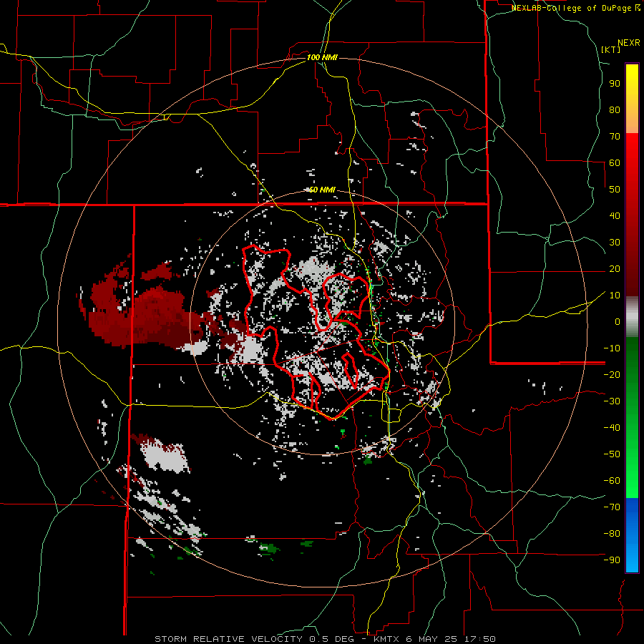Click the "100 NMI" range ring label
644x644 pixels.
coord(322,57)
